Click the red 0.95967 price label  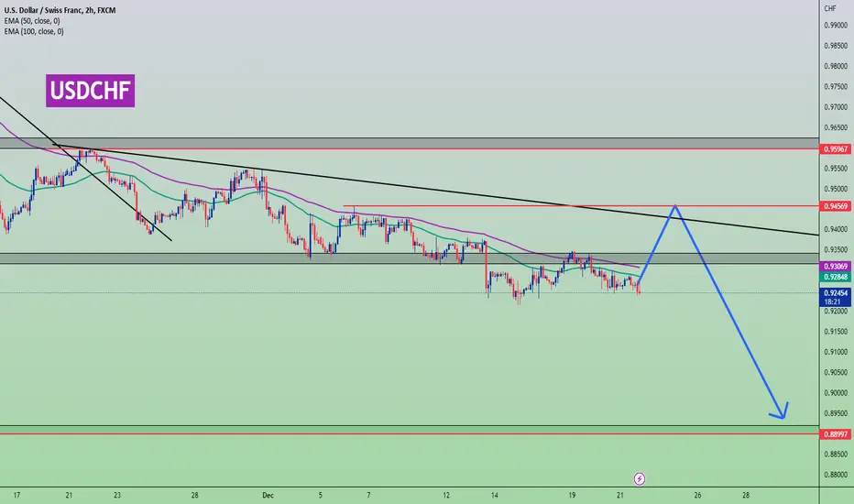click(836, 148)
